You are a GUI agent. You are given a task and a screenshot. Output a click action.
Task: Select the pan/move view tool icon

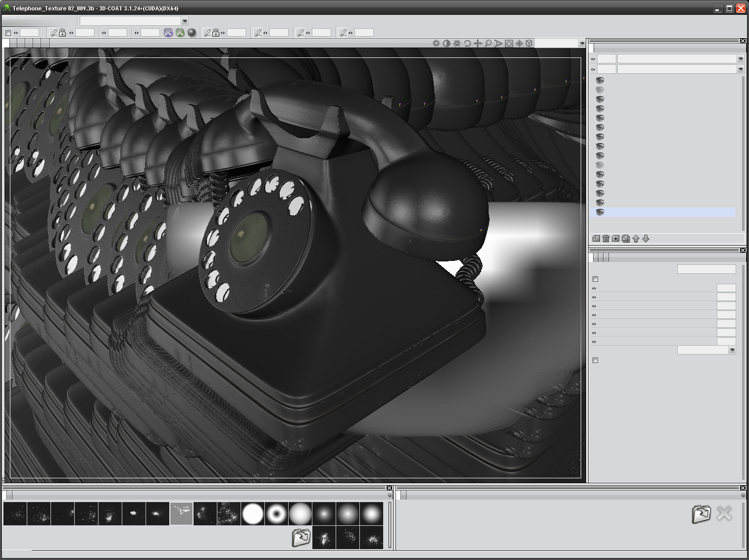pyautogui.click(x=477, y=44)
